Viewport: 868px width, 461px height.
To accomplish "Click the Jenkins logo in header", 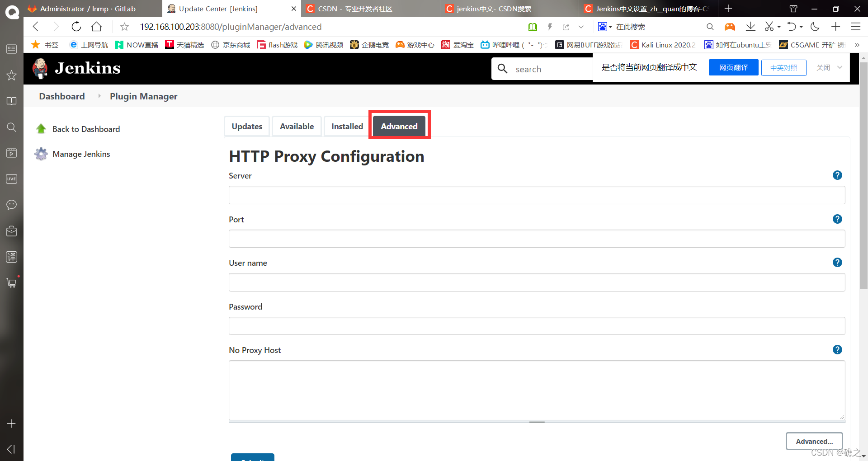I will tap(76, 68).
